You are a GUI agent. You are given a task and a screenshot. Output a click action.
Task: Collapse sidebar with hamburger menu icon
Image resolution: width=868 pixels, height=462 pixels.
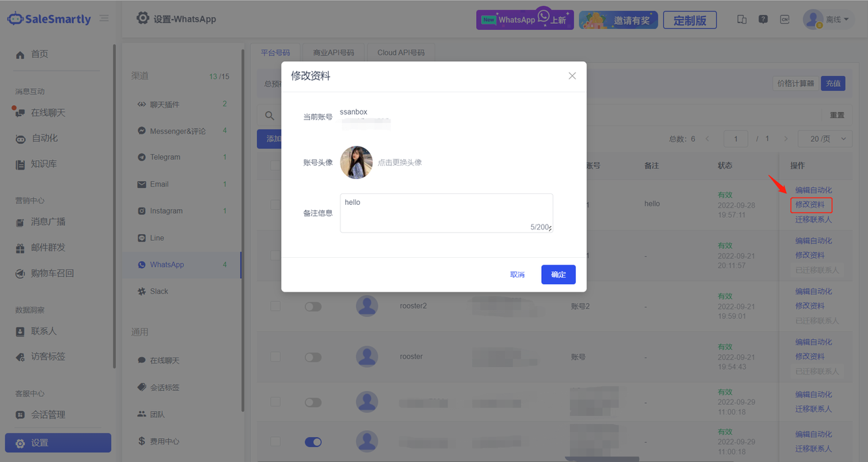(104, 18)
